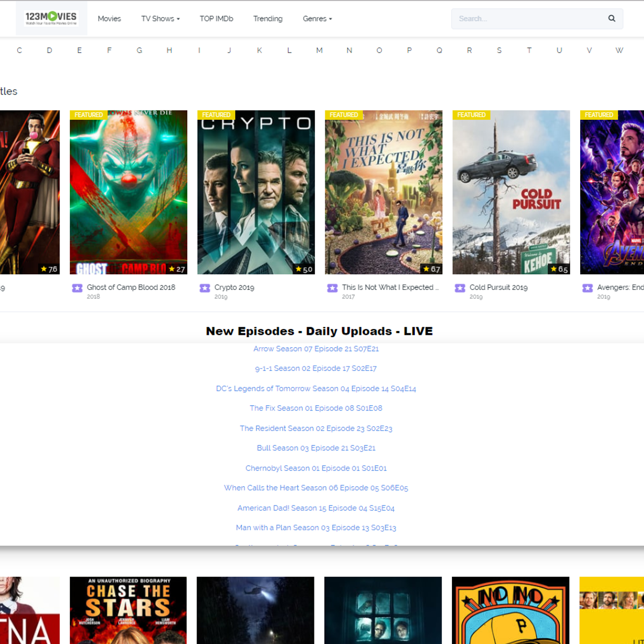644x644 pixels.
Task: Click the 123Movies logo
Action: click(x=52, y=18)
